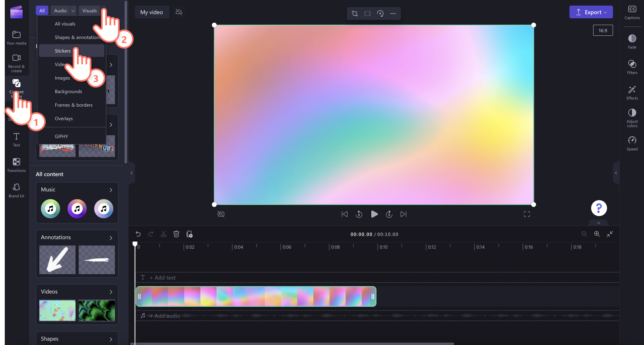
Task: Open Audio filter dropdown arrow
Action: click(x=73, y=11)
